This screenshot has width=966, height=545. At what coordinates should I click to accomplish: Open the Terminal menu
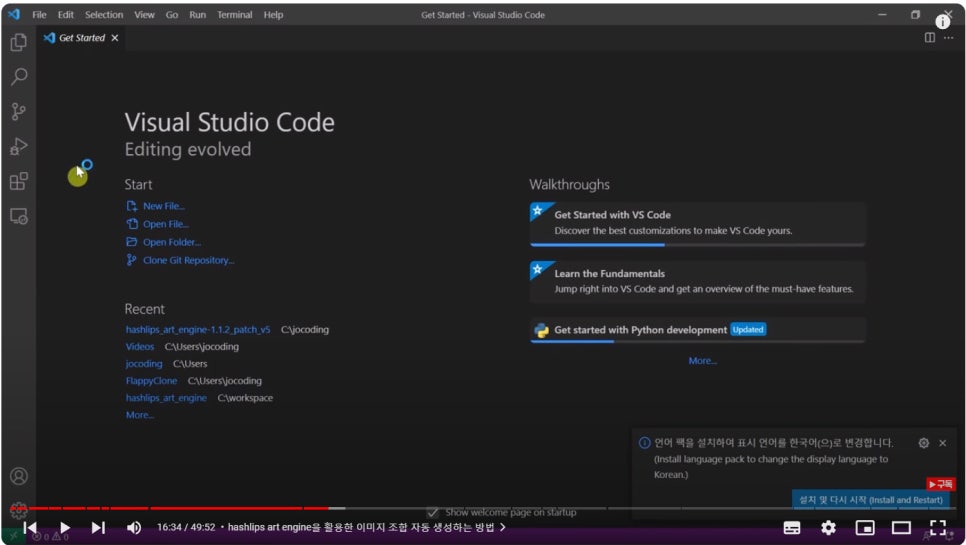[234, 15]
